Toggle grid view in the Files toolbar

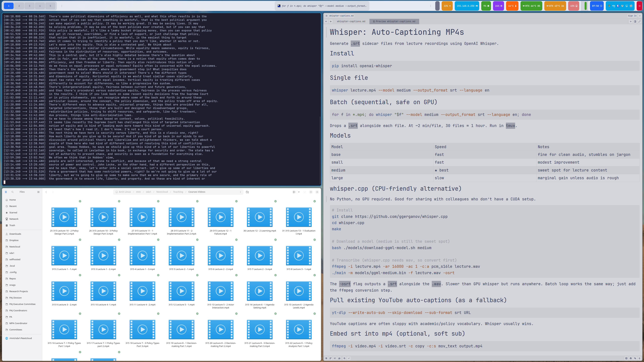click(294, 192)
